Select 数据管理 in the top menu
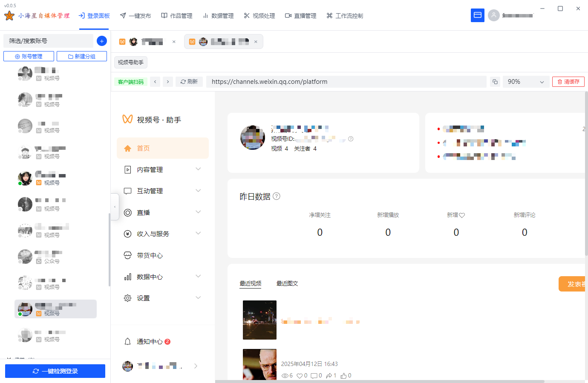The width and height of the screenshot is (588, 383). pos(218,15)
